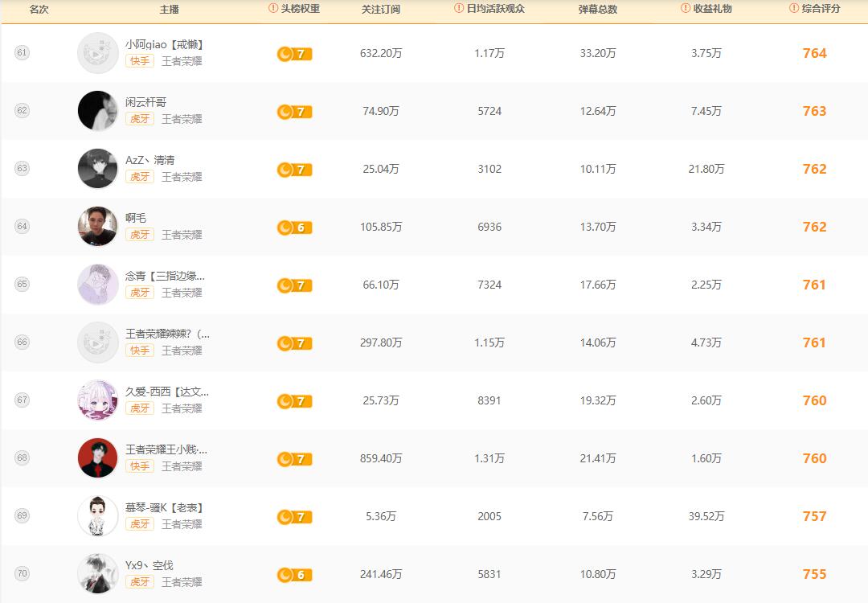The image size is (868, 603).
Task: Open Yx9丶空伐 streamer profile link
Action: (x=149, y=566)
